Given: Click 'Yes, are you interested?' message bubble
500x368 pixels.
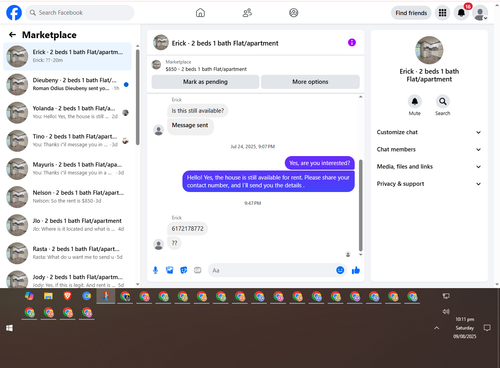Looking at the screenshot, I should [319, 163].
